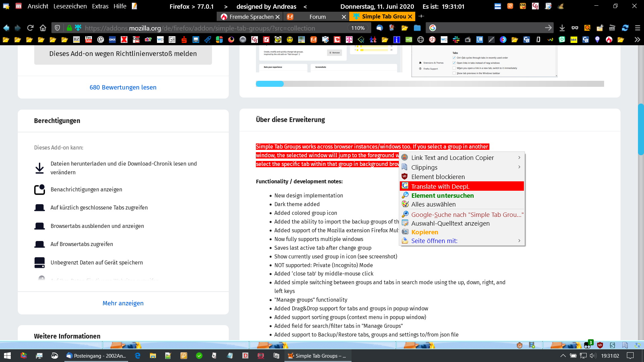Switch to the Forum tab

317,16
